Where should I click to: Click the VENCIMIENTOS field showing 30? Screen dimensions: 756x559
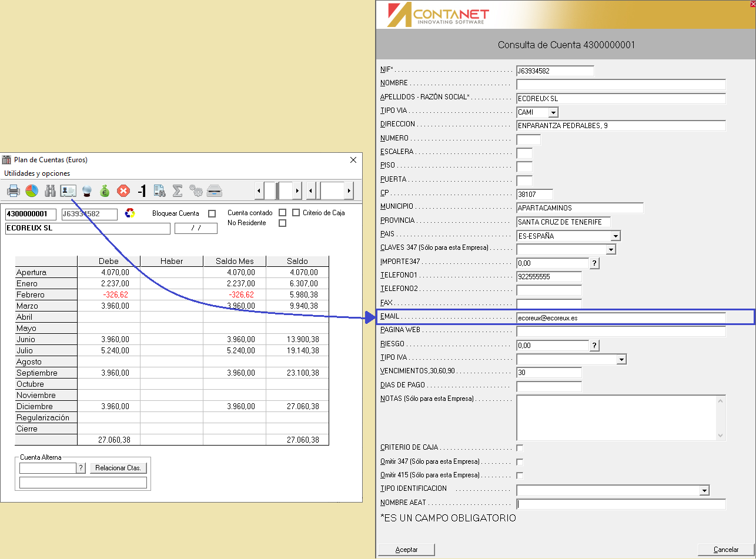pyautogui.click(x=548, y=373)
